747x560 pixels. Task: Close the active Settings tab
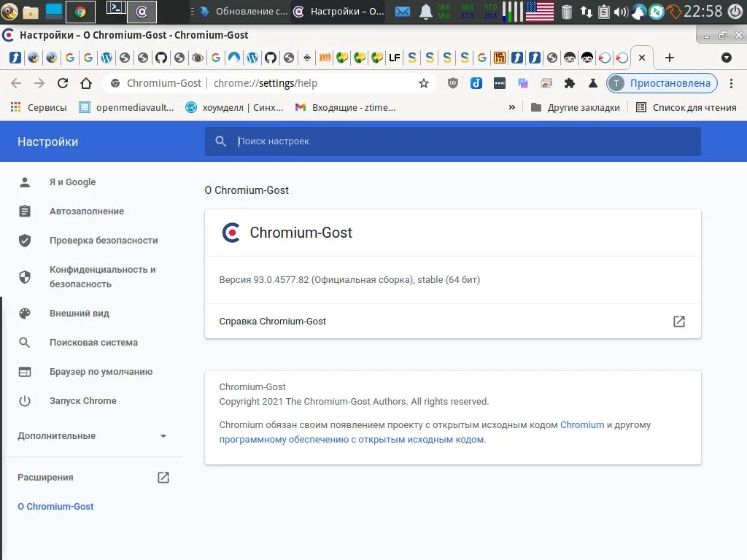coord(642,58)
